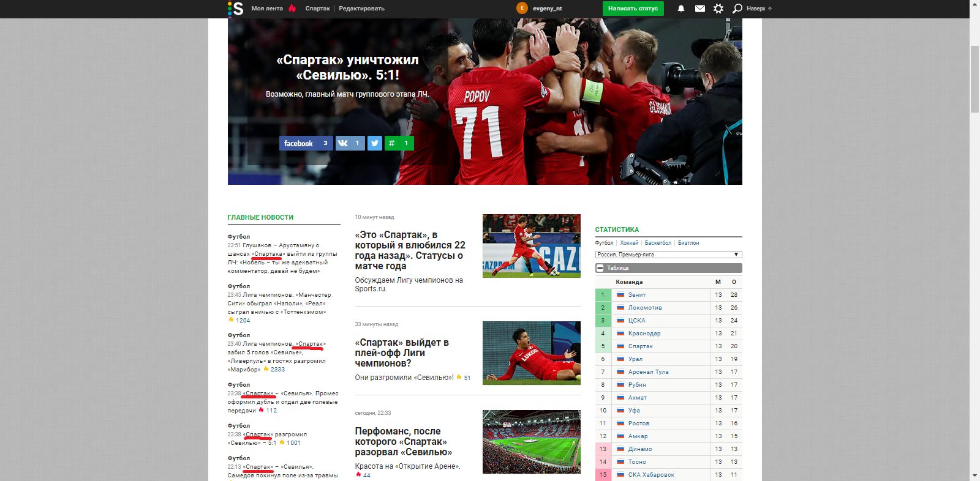
Task: Open Ростов in the standings table
Action: pos(639,423)
